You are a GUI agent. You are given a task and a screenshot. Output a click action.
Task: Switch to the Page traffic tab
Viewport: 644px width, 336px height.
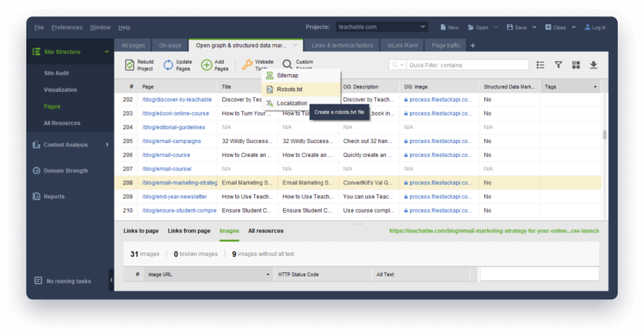click(446, 45)
